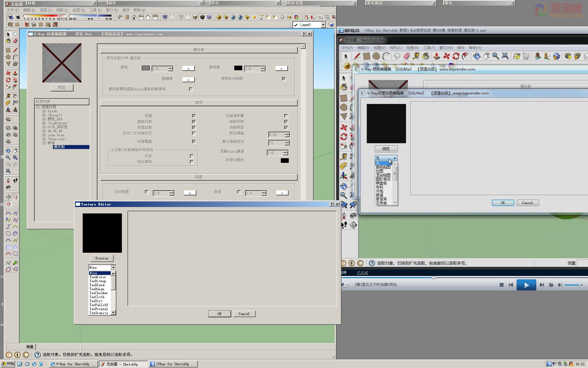Switch to the Iso house view icon

(x=120, y=17)
